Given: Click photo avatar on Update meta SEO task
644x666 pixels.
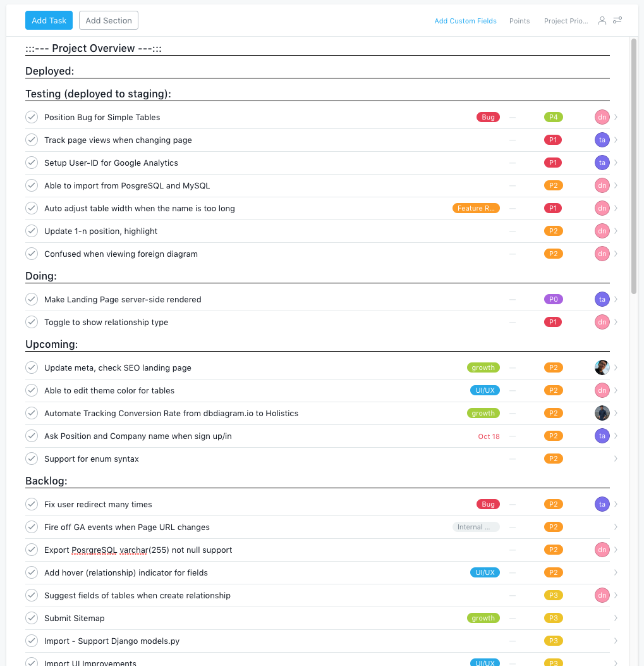Looking at the screenshot, I should pos(602,367).
